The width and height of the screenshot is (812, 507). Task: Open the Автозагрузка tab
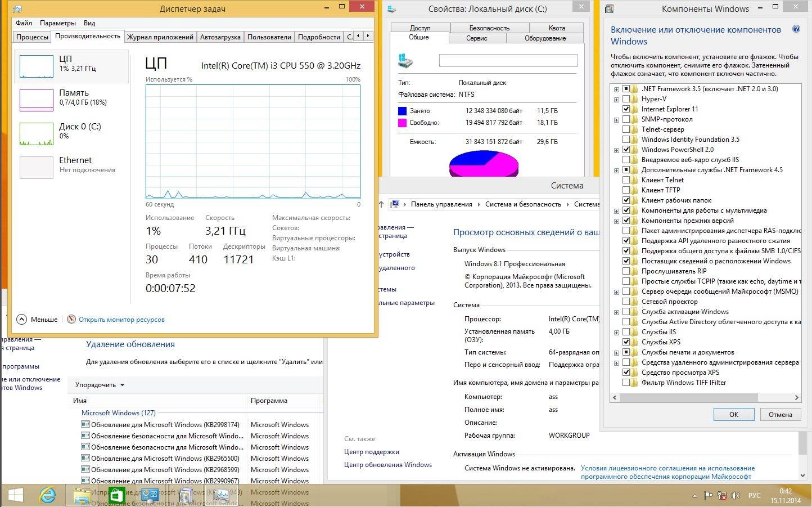[220, 37]
